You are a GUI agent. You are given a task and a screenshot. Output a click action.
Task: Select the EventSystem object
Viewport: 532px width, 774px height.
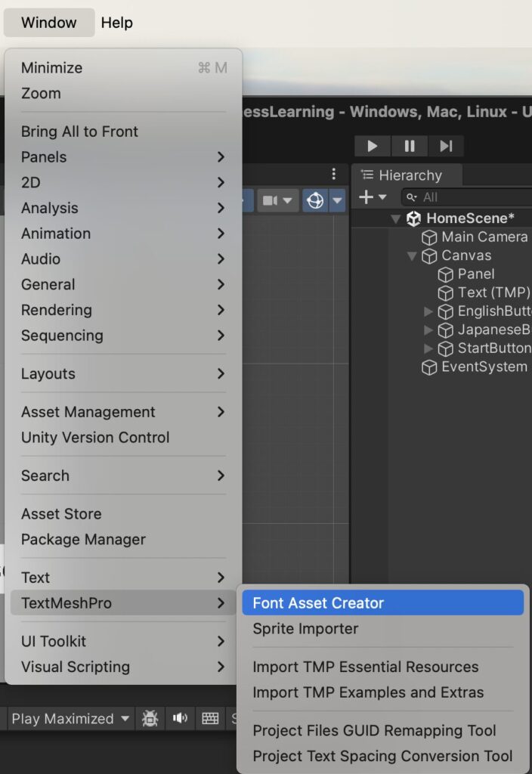pyautogui.click(x=484, y=367)
